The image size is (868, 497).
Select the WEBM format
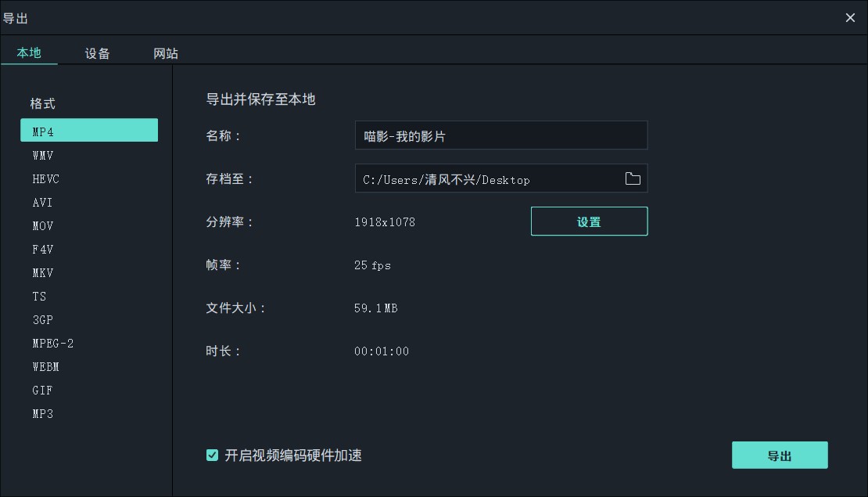[x=88, y=366]
